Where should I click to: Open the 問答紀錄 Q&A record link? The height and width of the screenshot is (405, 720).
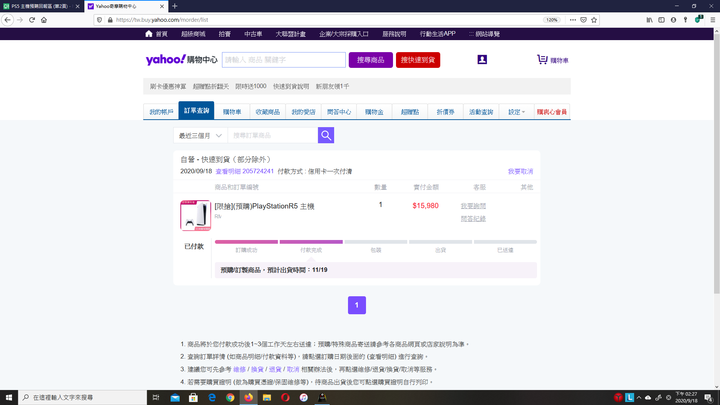(473, 219)
